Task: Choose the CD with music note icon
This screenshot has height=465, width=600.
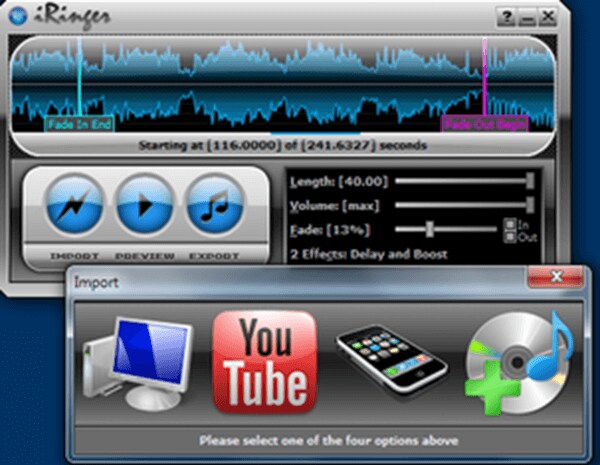Action: click(519, 363)
